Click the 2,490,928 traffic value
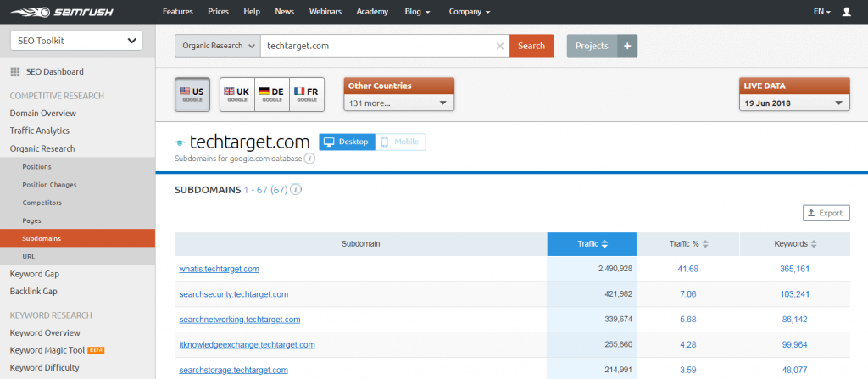 point(615,269)
